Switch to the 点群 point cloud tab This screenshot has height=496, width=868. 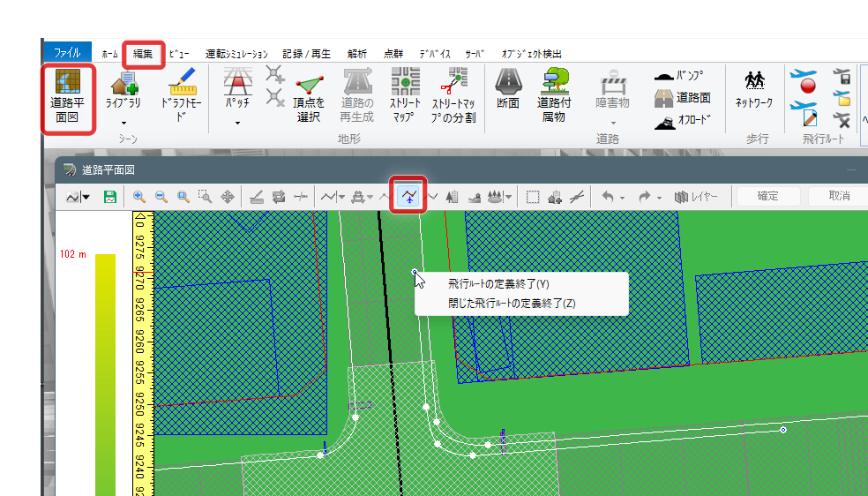[393, 54]
